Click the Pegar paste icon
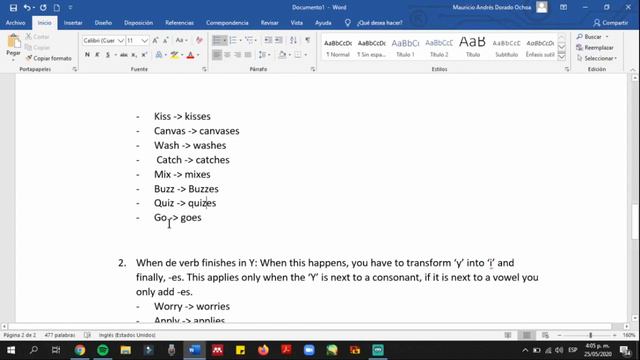Viewport: 640px width, 360px height. (x=13, y=41)
